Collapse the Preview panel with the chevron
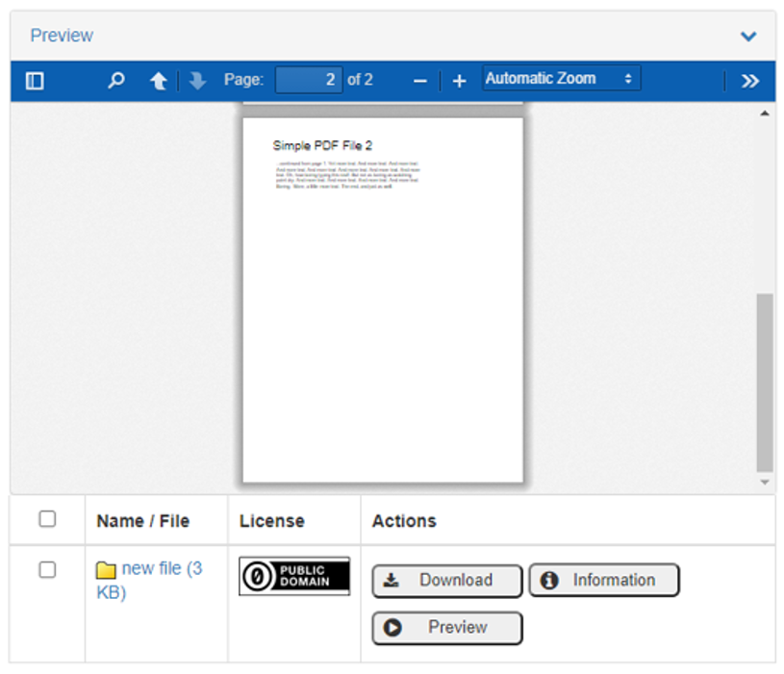 (747, 37)
